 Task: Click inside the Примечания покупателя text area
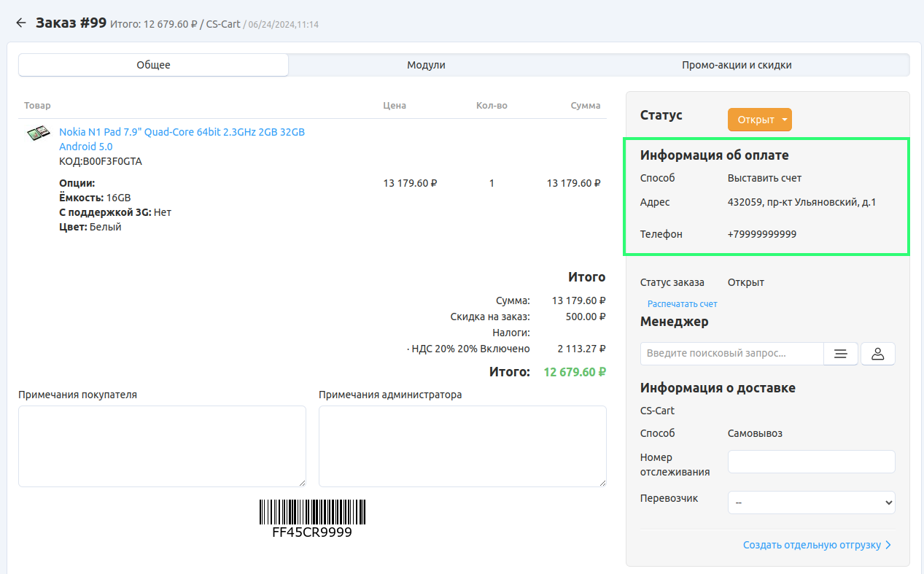coord(162,446)
